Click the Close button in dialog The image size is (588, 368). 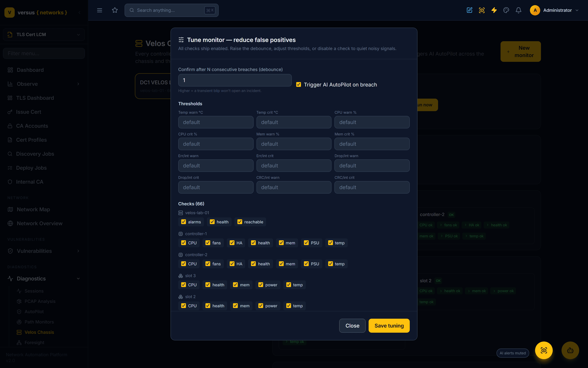click(x=352, y=326)
